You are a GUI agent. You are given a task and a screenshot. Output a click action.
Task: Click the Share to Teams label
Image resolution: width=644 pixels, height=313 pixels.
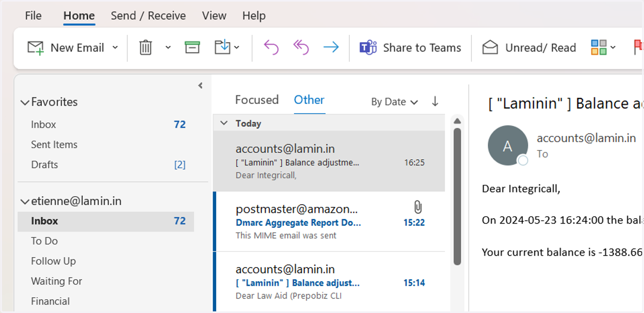(422, 48)
